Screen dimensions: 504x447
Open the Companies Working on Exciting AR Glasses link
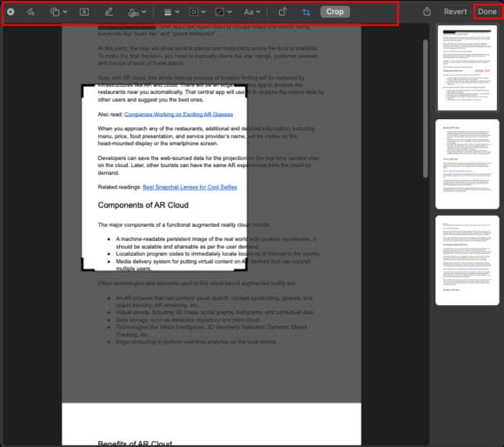click(x=178, y=115)
